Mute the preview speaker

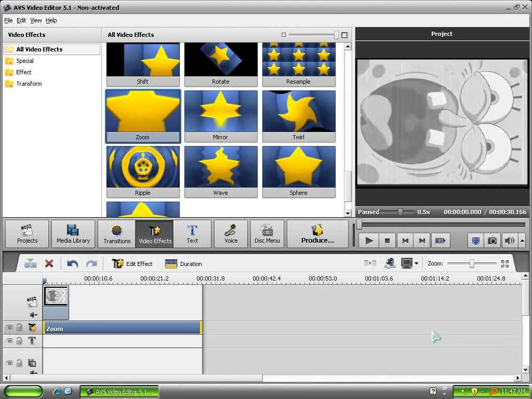point(509,241)
